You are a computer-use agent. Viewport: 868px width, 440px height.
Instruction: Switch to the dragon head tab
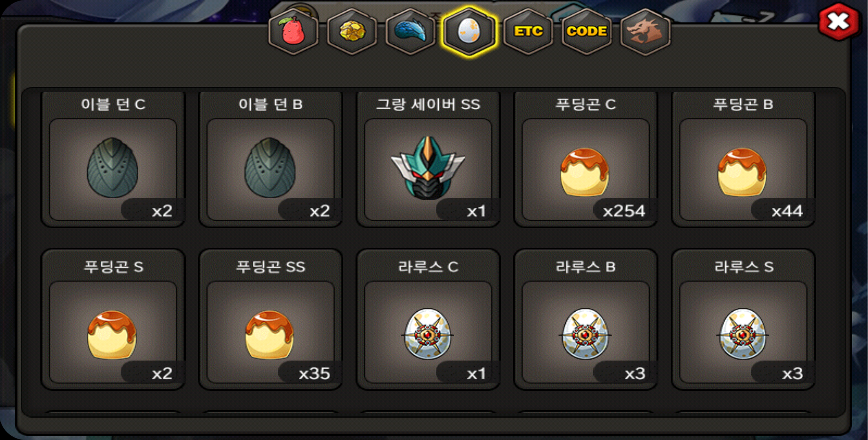coord(645,31)
